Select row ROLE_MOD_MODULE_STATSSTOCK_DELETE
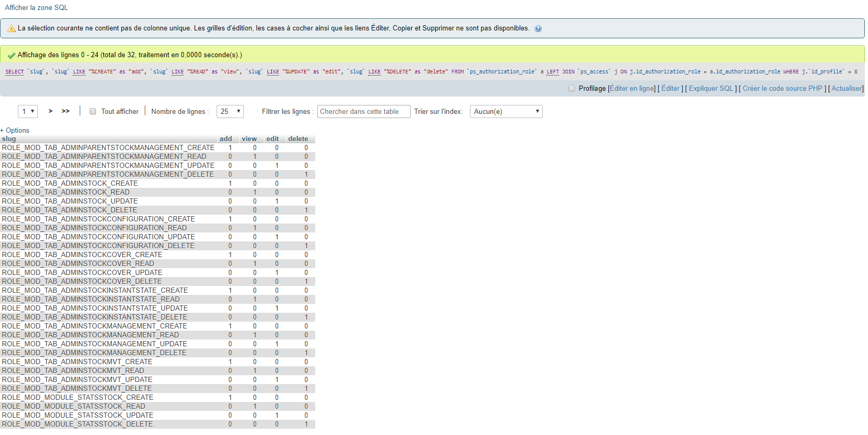 coord(157,424)
